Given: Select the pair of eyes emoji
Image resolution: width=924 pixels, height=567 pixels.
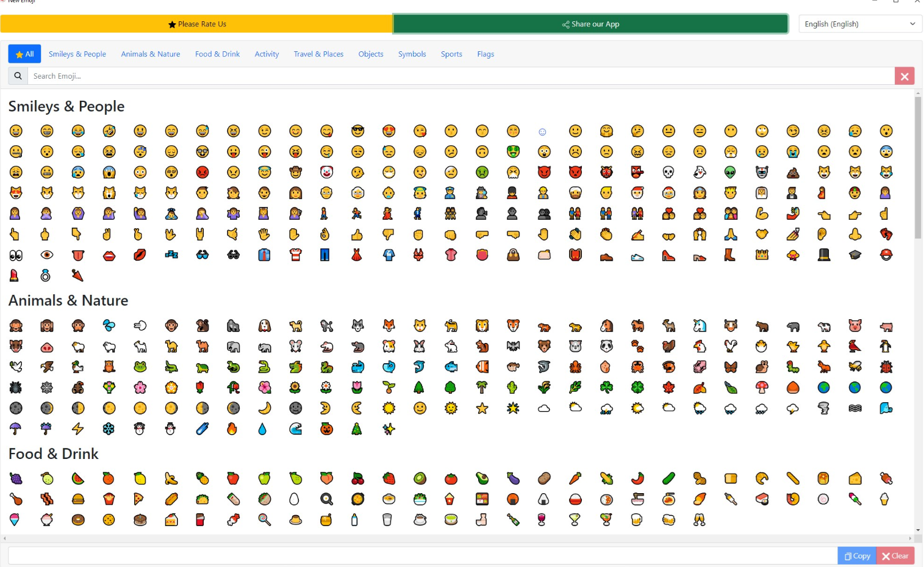Looking at the screenshot, I should coord(16,255).
